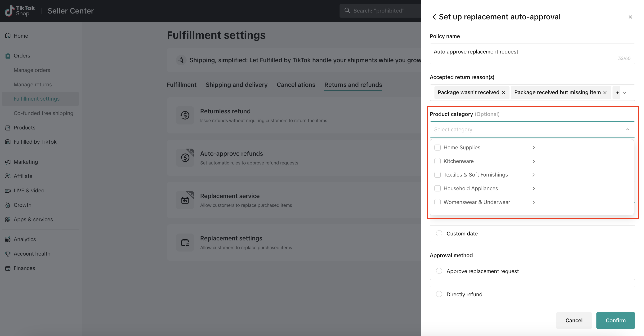Viewport: 644px width, 336px height.
Task: Remove the "Package wasn't received" tag
Action: click(504, 93)
